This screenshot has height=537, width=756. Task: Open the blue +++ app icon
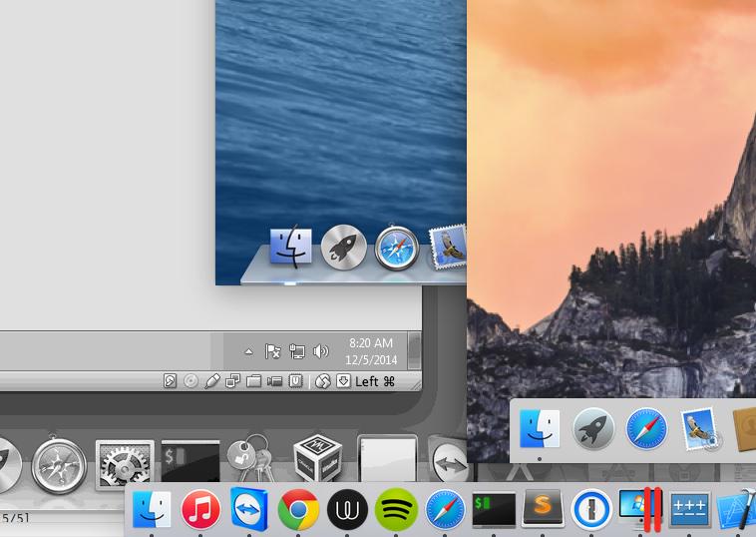click(690, 509)
